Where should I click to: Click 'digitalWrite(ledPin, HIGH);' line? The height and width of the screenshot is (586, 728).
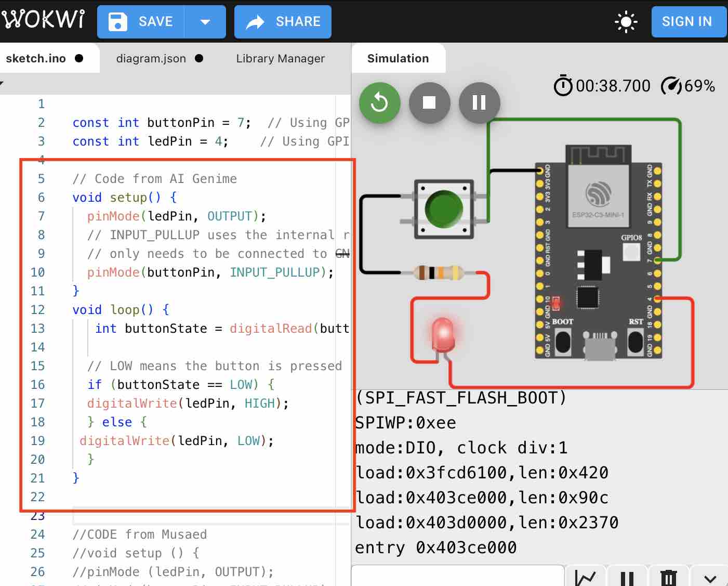coord(188,403)
